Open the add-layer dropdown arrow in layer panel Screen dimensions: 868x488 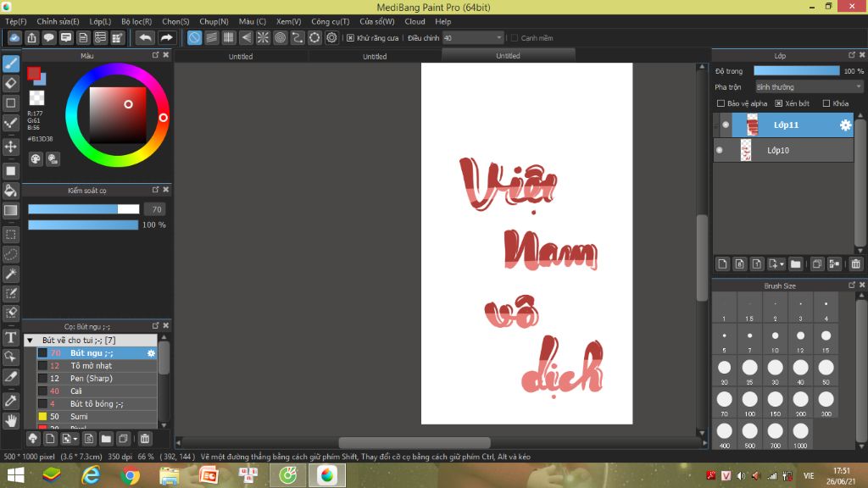point(782,264)
